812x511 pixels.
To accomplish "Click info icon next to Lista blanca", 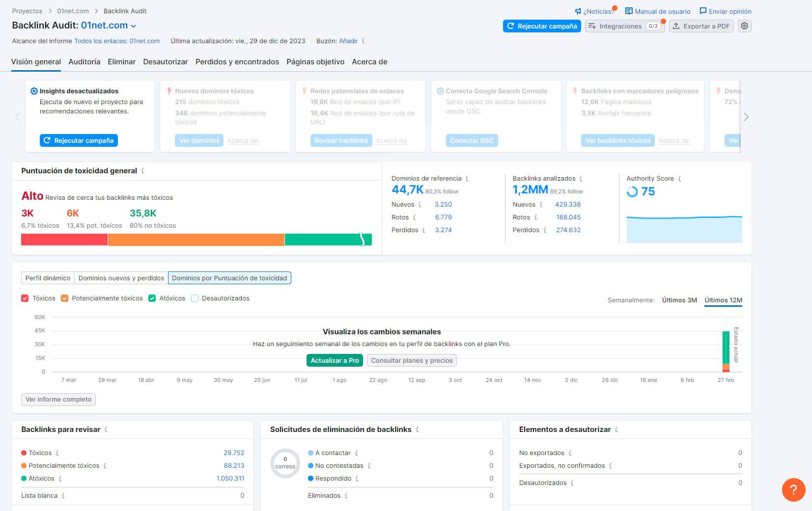I will 63,496.
